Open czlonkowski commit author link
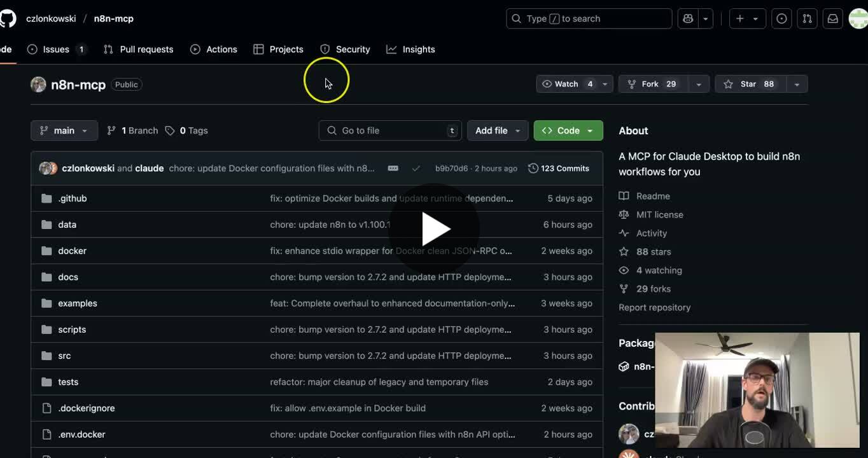 click(88, 169)
